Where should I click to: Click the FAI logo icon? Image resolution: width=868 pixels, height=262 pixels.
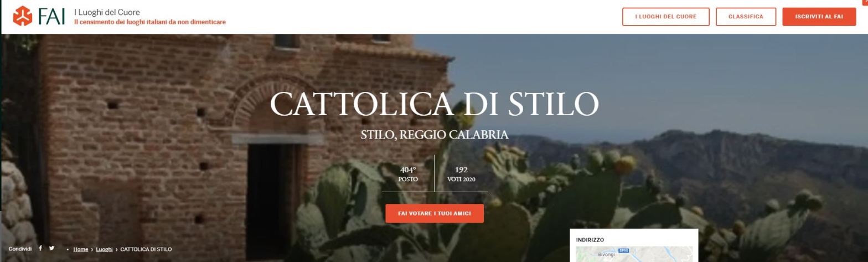[x=23, y=16]
